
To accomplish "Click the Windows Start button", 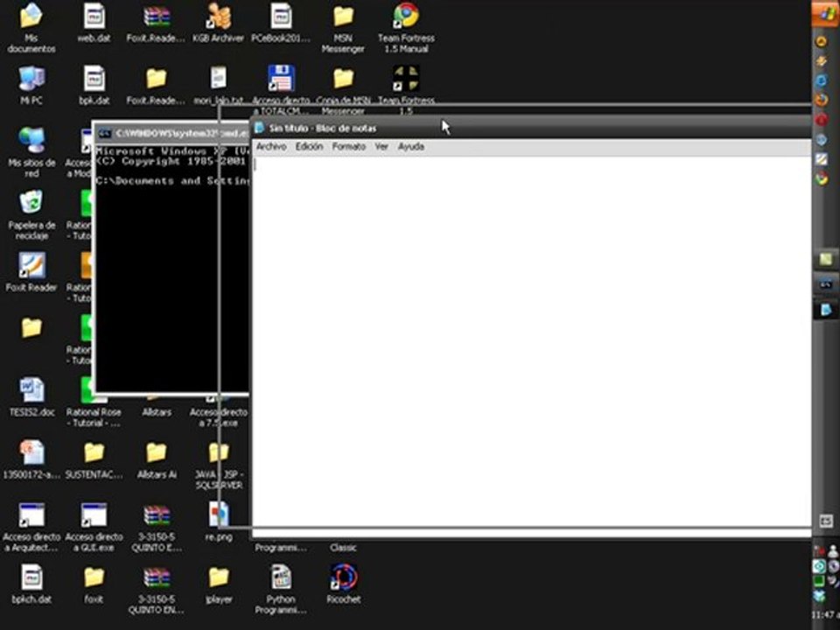I will 825,13.
